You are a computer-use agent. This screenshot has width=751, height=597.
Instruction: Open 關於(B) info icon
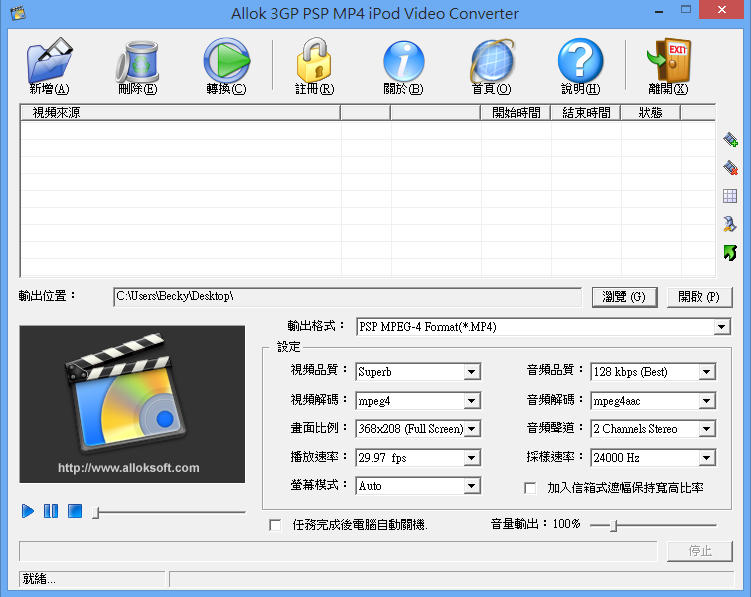(403, 61)
